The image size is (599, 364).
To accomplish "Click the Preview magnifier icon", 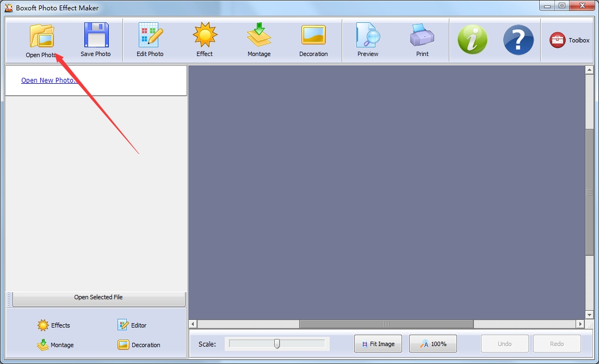I will (x=368, y=35).
